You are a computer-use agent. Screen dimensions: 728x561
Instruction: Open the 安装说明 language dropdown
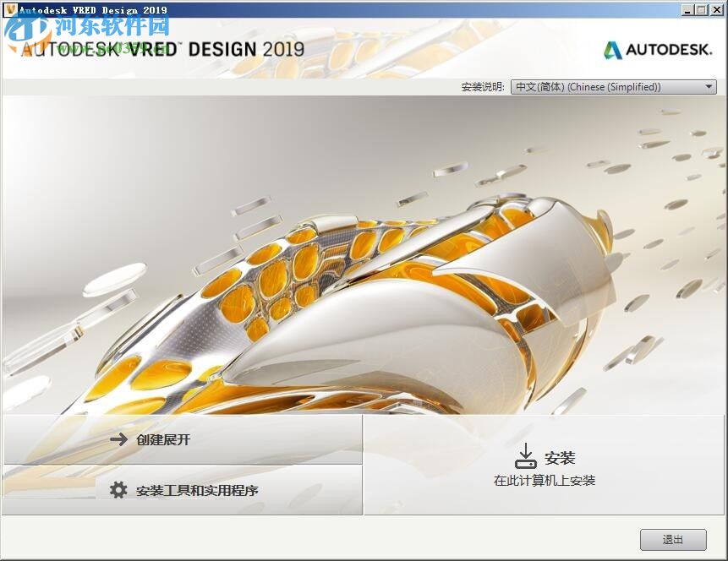(613, 86)
